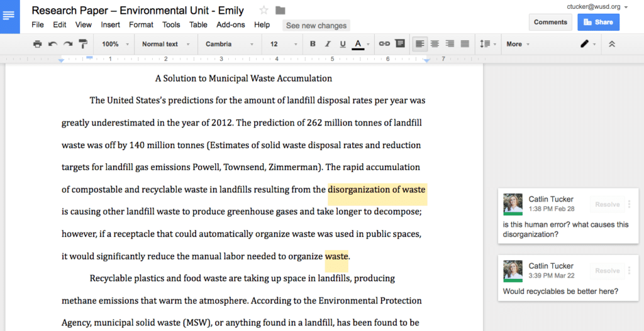Undo the last action
Screen dimensions: 644x331
[x=53, y=44]
